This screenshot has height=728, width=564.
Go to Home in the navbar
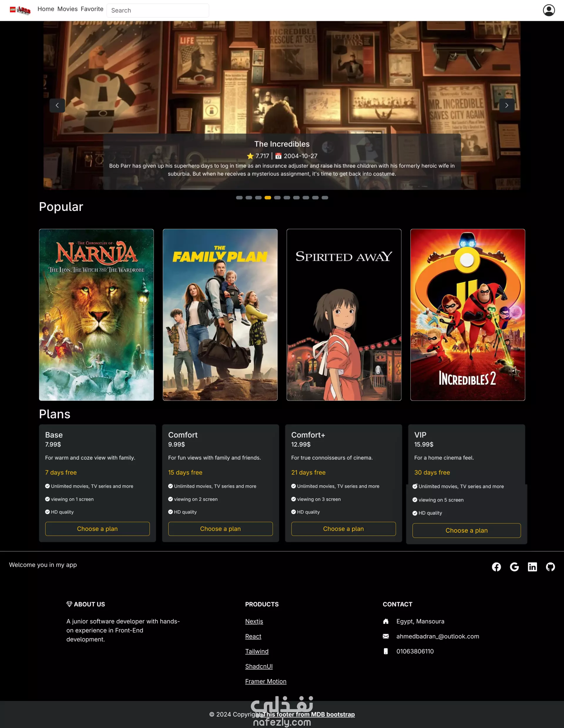pos(46,9)
